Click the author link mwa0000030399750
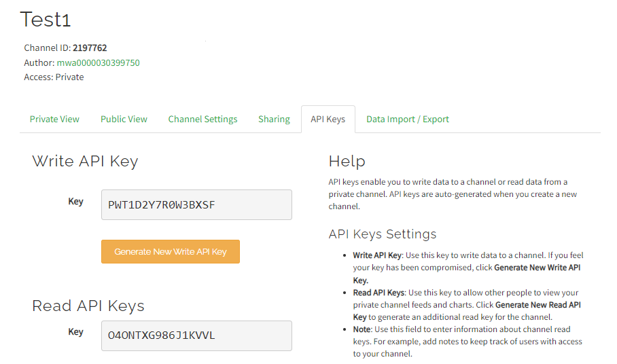This screenshot has height=364, width=617. 98,62
